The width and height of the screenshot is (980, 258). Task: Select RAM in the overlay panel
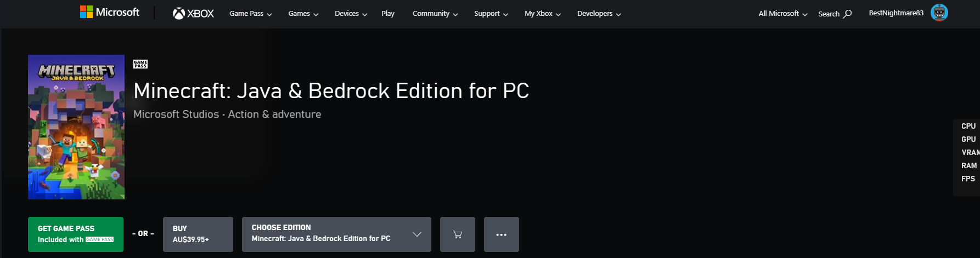coord(969,165)
